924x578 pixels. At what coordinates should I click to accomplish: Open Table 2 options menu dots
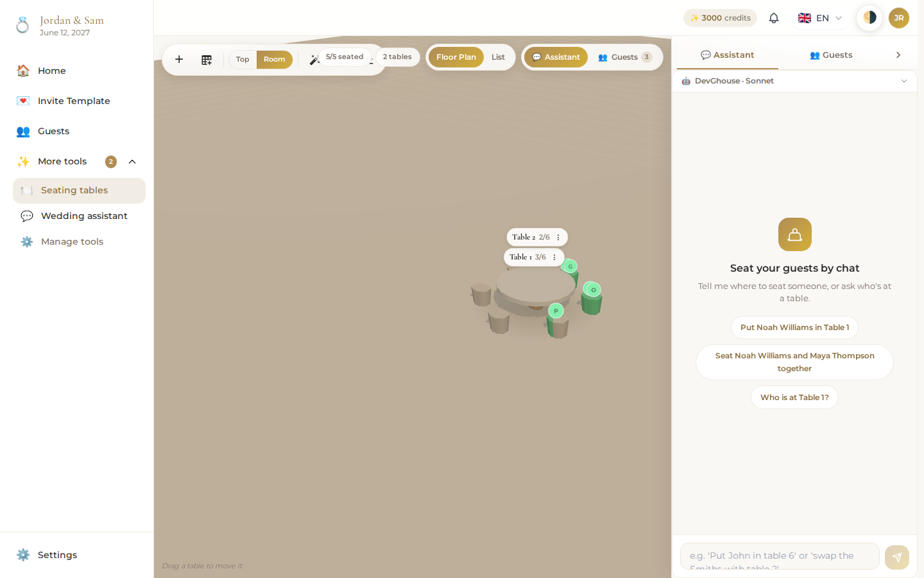click(x=558, y=238)
